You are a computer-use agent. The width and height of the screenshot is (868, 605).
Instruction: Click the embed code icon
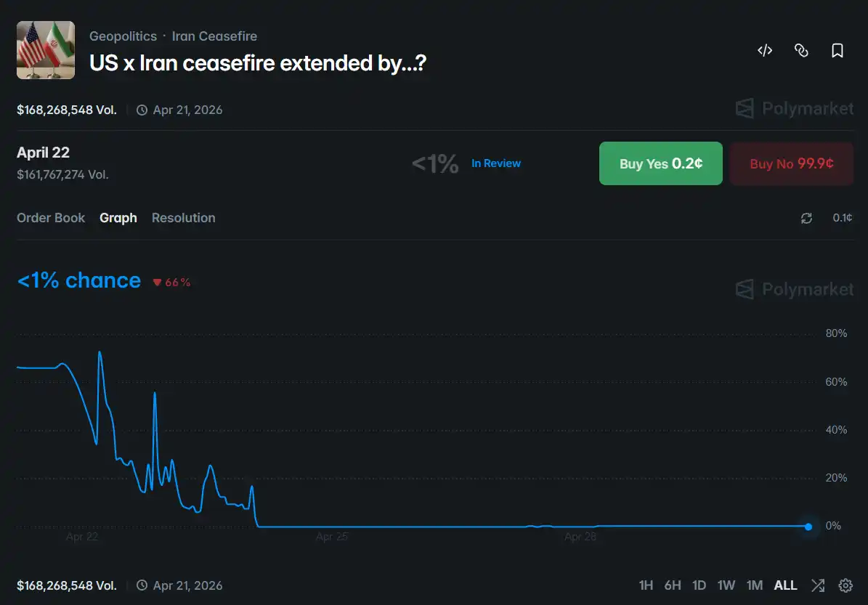pos(764,51)
